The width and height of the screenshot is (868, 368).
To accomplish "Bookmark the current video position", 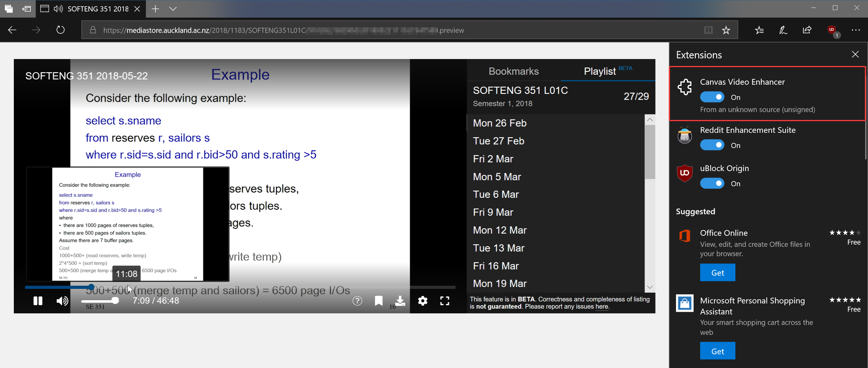I will 378,301.
